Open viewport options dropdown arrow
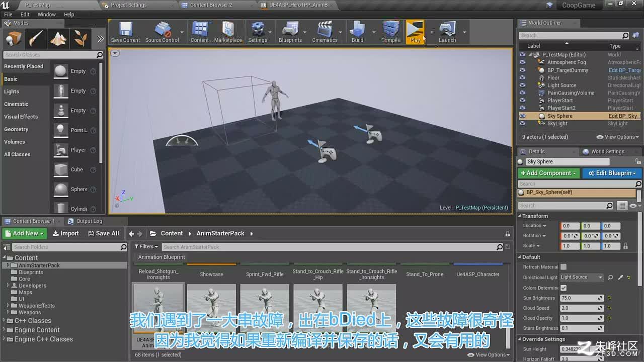This screenshot has height=362, width=644. [115, 53]
